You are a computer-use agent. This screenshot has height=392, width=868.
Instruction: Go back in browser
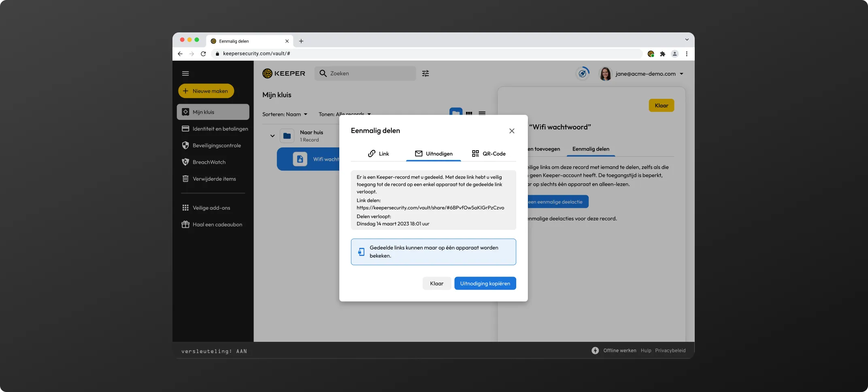180,53
